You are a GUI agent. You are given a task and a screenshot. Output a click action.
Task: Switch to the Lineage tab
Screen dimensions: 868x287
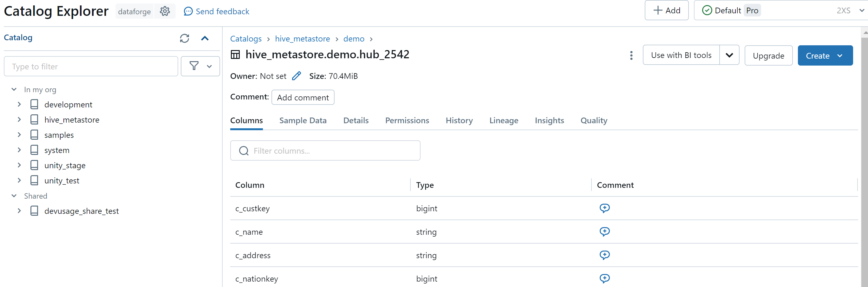point(504,120)
